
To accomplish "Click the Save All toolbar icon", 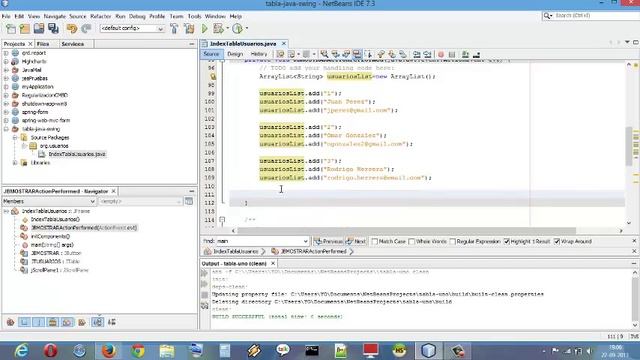I will point(53,29).
